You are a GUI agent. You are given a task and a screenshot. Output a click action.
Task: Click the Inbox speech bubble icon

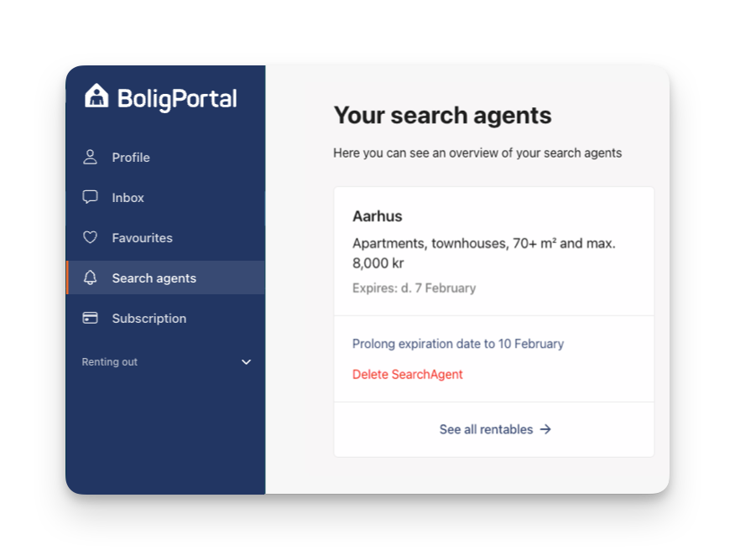coord(90,197)
